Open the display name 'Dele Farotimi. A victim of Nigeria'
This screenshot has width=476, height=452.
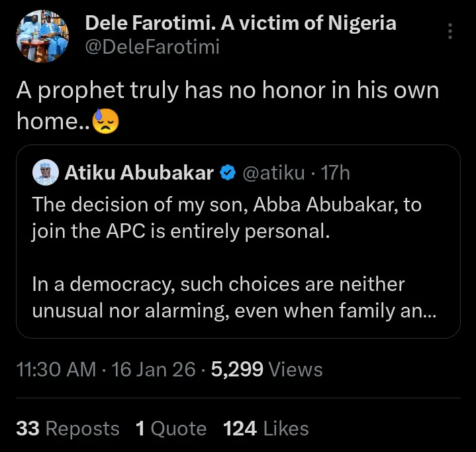[x=241, y=24]
